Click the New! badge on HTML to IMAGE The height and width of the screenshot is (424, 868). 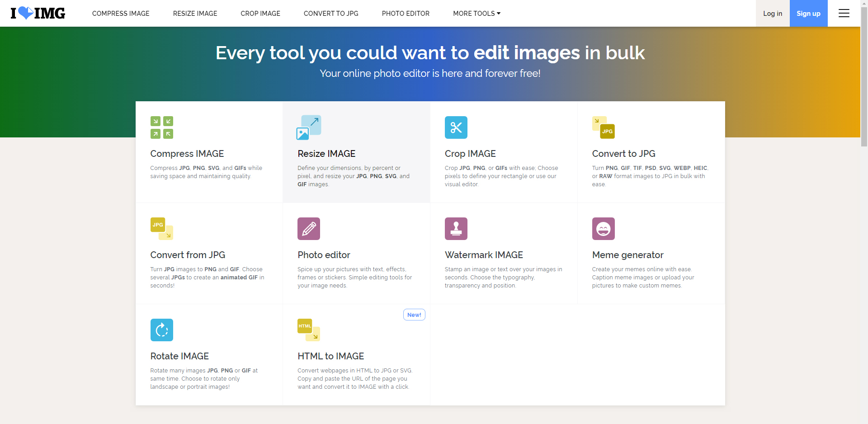(x=414, y=315)
